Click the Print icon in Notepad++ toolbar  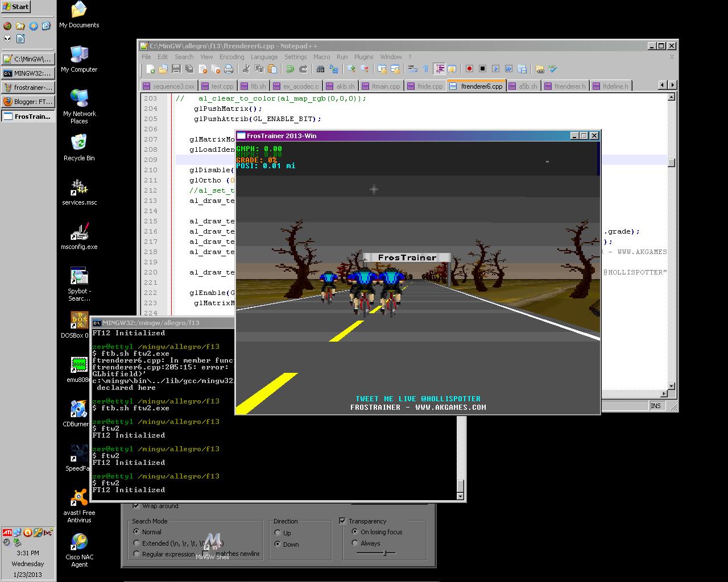point(229,69)
